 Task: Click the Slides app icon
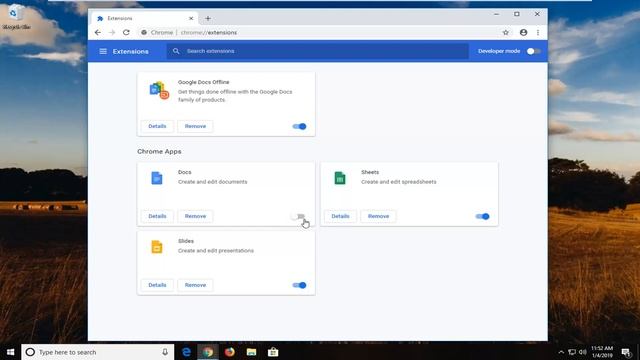point(157,247)
